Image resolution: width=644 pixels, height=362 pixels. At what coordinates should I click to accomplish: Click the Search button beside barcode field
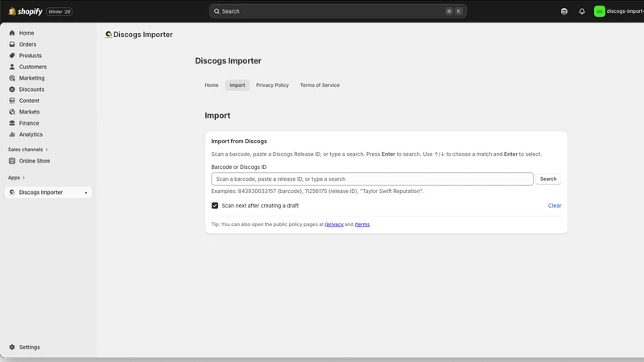coord(548,179)
